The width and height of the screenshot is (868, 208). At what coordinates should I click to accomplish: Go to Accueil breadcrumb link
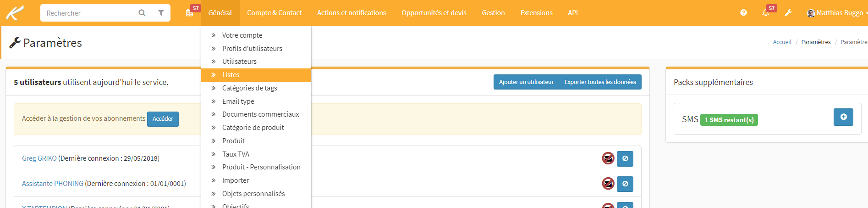coord(782,42)
